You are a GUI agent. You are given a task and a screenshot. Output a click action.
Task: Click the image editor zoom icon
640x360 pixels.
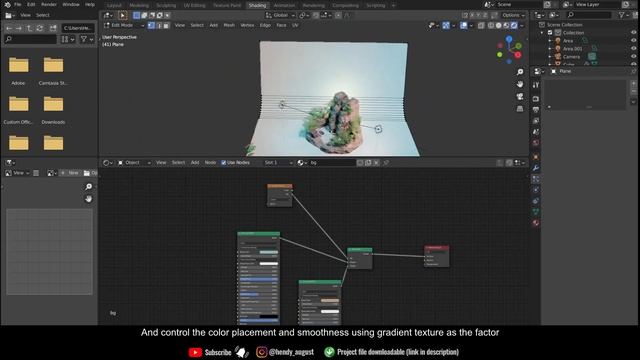[89, 187]
